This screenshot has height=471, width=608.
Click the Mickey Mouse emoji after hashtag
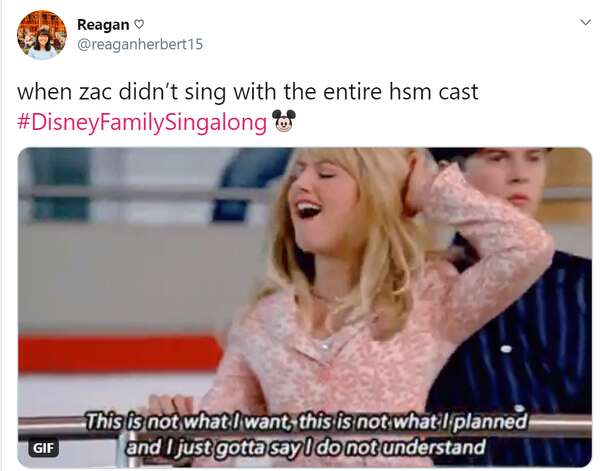coord(284,121)
